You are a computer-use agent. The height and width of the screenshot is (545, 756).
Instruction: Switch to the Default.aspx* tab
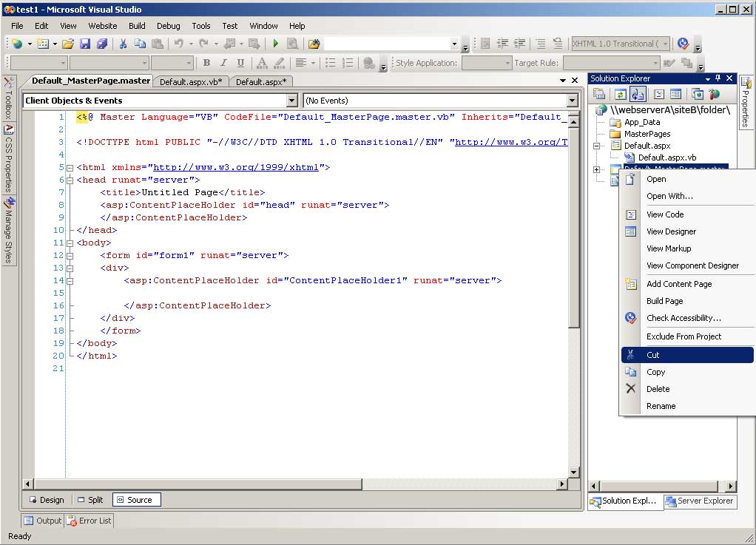coord(261,82)
